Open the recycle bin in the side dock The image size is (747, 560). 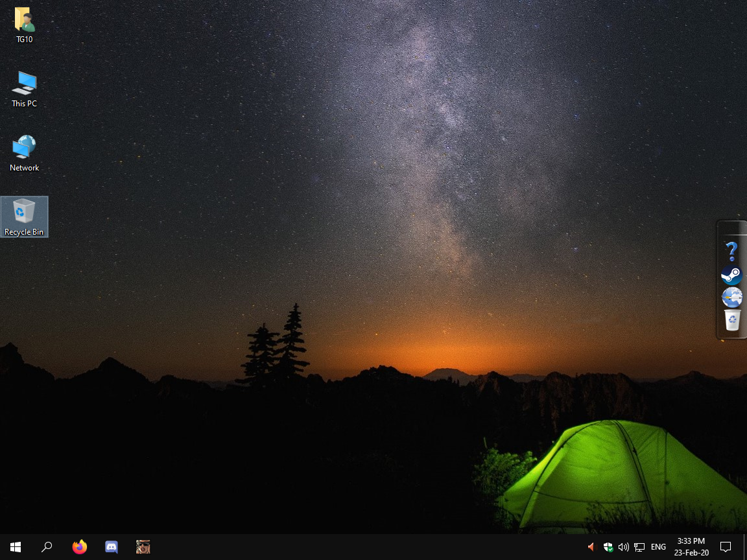(x=731, y=320)
